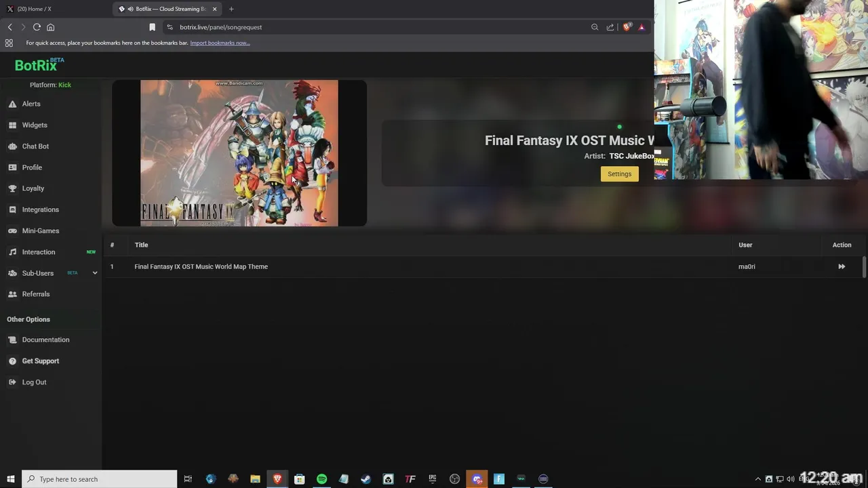Click the Windows search box
Image resolution: width=868 pixels, height=488 pixels.
(x=100, y=479)
